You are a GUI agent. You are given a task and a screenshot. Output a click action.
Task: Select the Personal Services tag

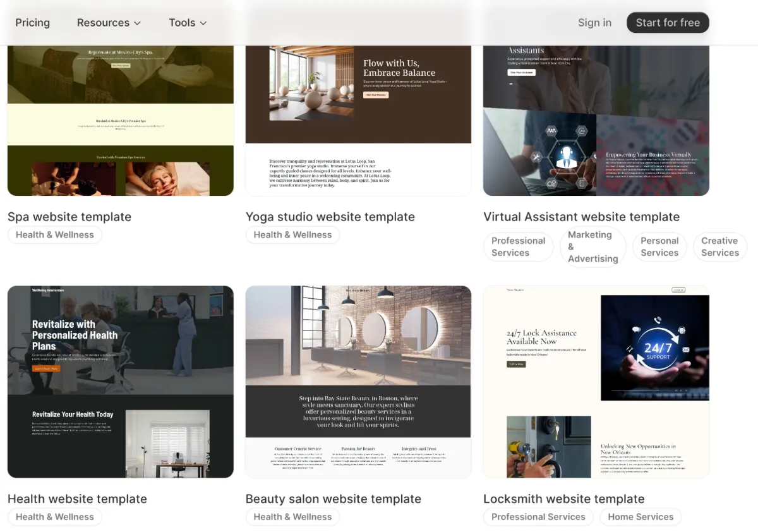point(659,246)
